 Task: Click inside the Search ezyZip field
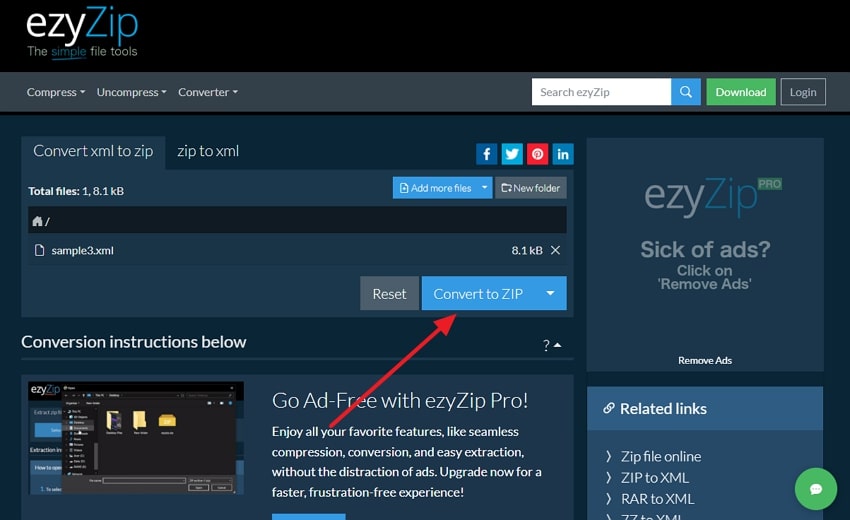[601, 92]
